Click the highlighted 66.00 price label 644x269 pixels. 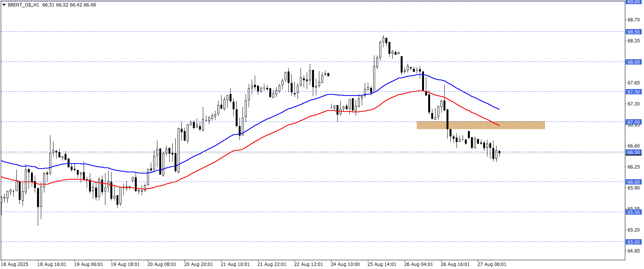click(x=633, y=182)
